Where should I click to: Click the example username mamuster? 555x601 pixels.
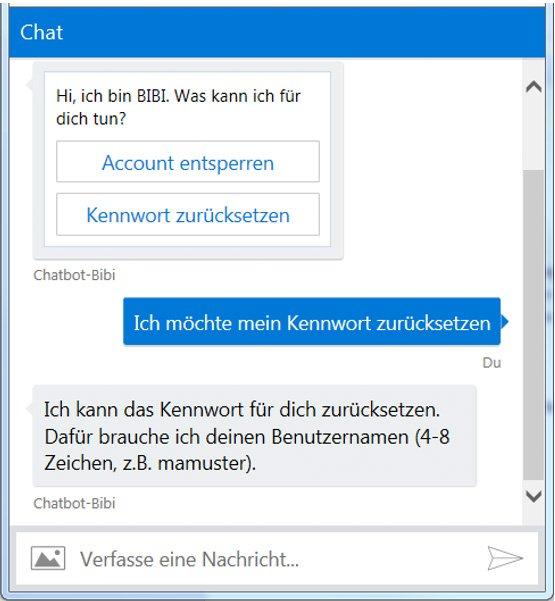(x=204, y=463)
